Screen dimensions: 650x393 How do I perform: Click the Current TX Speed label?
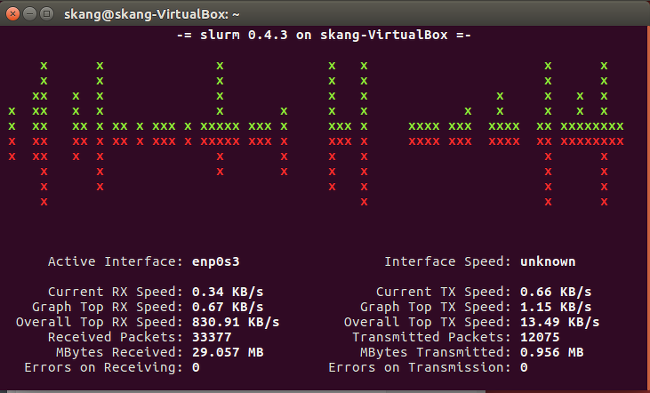(444, 292)
